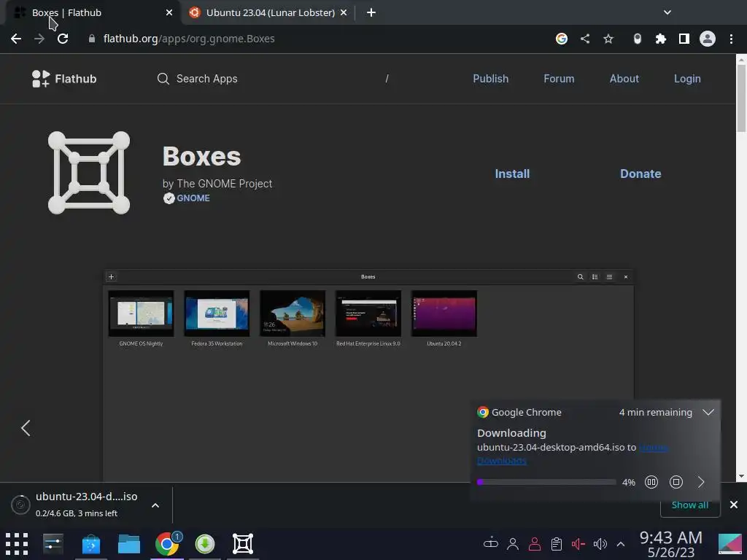
Task: Toggle the browser side panel
Action: [x=684, y=39]
